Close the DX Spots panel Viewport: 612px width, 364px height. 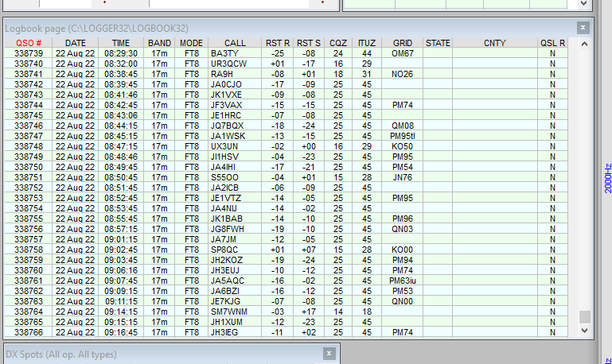[x=329, y=354]
